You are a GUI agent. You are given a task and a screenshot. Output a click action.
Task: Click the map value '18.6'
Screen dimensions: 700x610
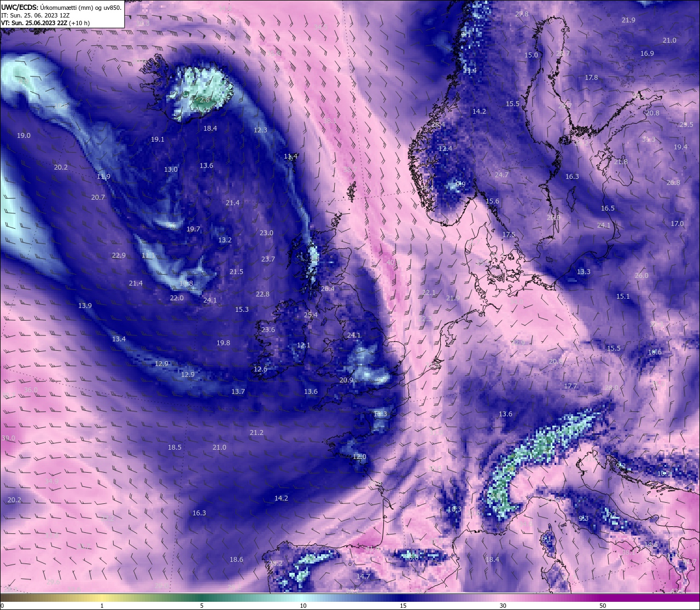point(236,559)
